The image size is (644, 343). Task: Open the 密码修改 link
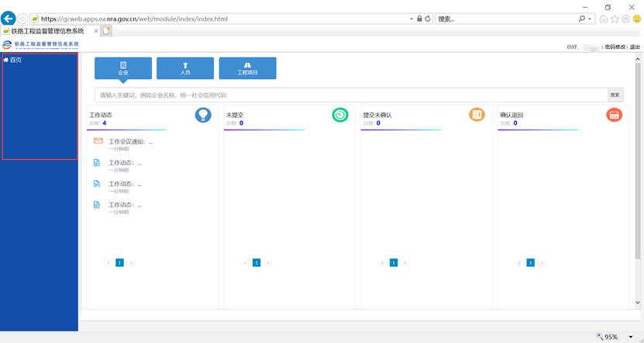pyautogui.click(x=615, y=47)
